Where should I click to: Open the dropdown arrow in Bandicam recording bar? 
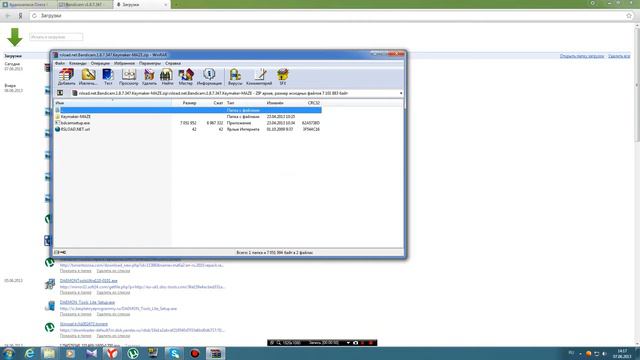[x=348, y=343]
